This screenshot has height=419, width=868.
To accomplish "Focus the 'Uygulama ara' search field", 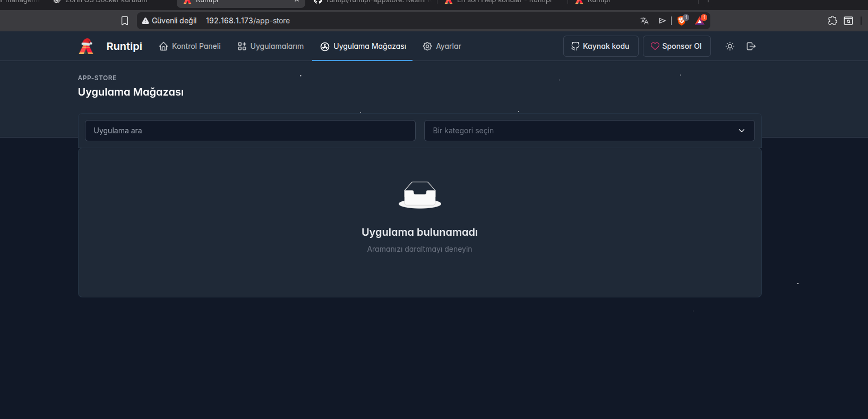I will click(250, 131).
